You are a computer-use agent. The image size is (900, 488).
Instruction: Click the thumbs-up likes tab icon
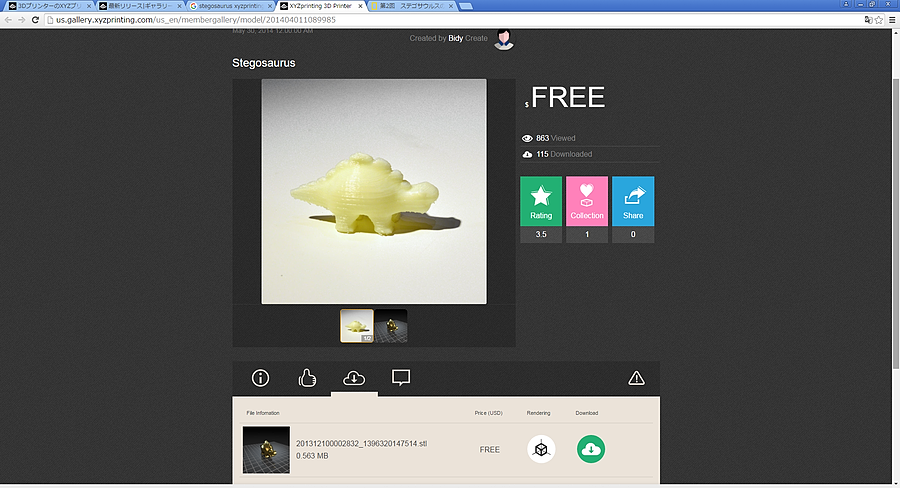pyautogui.click(x=308, y=378)
